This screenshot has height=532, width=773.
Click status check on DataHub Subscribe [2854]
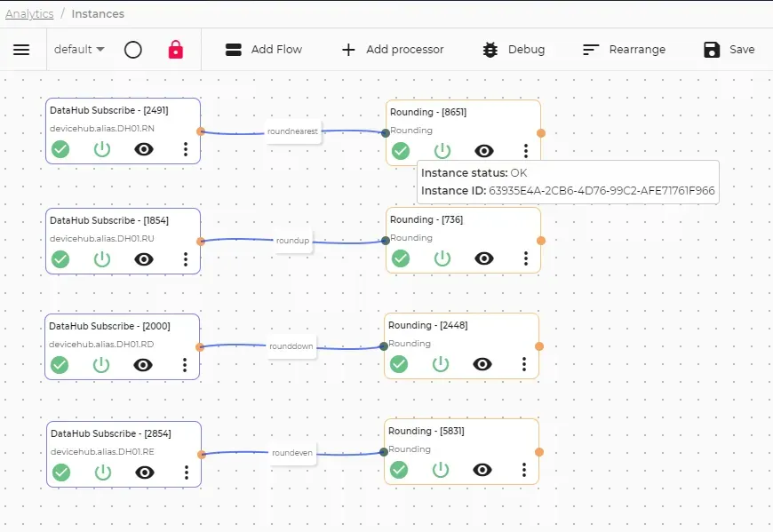[x=61, y=472]
